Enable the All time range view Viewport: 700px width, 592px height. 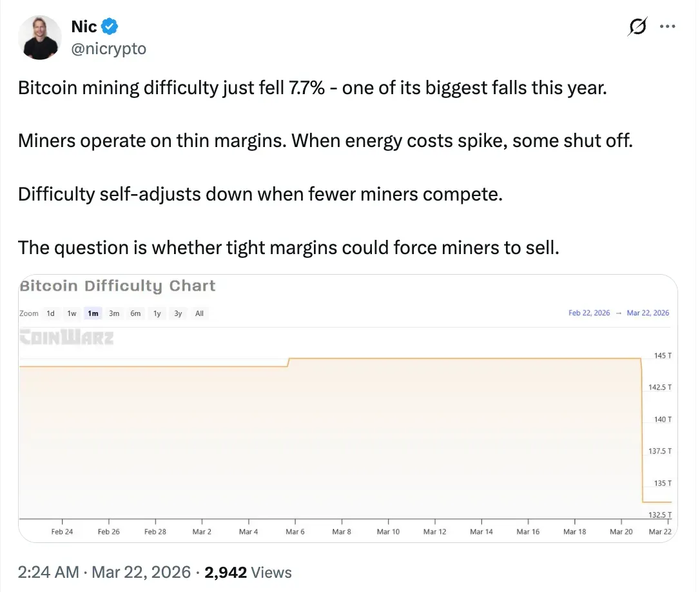(x=199, y=313)
